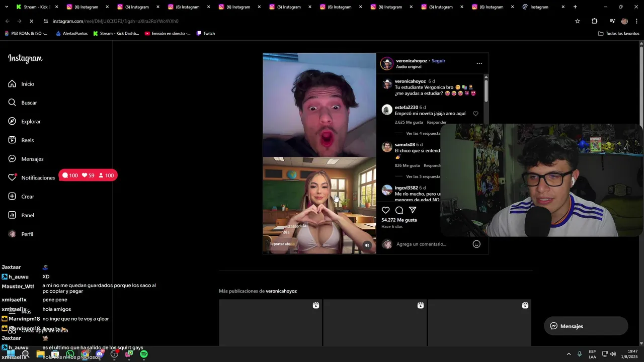The width and height of the screenshot is (644, 362).
Task: Like estefa2230's comment
Action: pos(475,114)
